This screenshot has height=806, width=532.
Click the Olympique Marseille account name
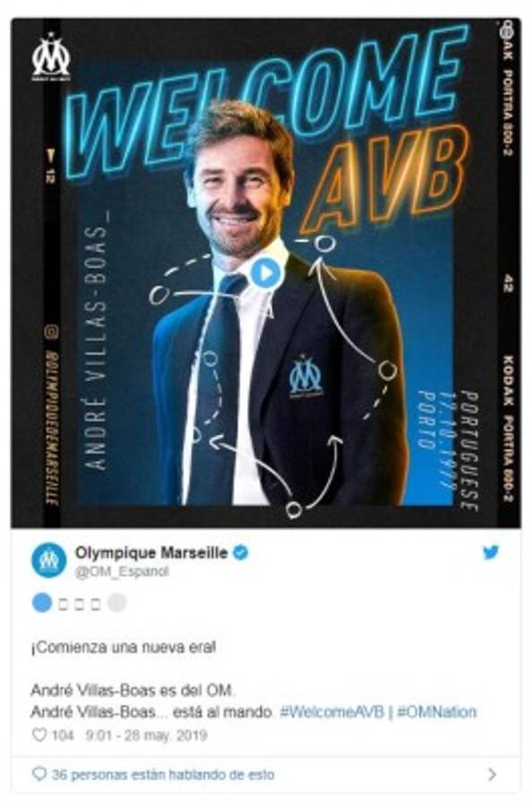pos(151,553)
